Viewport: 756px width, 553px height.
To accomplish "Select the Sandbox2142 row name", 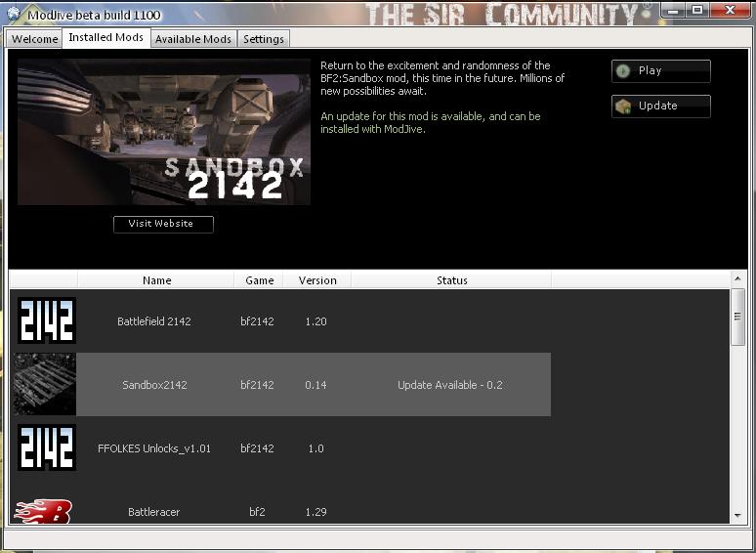I will pos(154,385).
